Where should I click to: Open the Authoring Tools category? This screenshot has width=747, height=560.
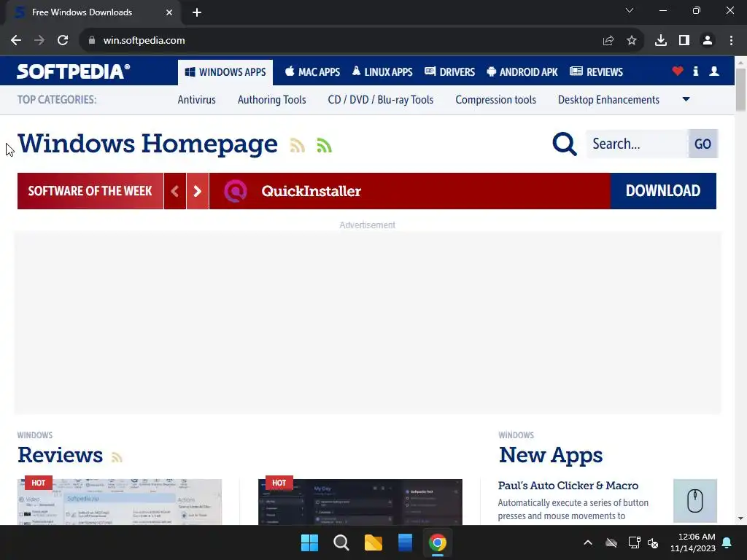272,100
